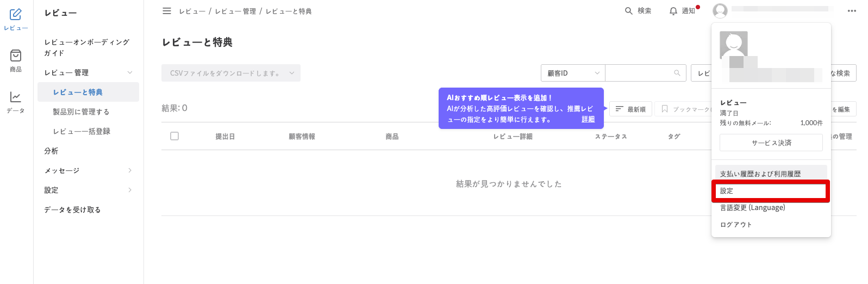Open the 通知 bell icon
The image size is (868, 284).
673,11
